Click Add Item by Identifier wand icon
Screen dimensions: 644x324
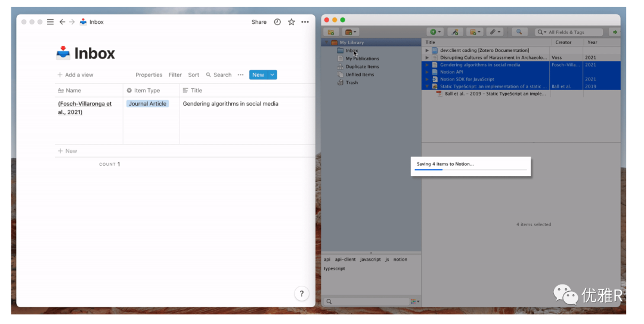pos(455,32)
